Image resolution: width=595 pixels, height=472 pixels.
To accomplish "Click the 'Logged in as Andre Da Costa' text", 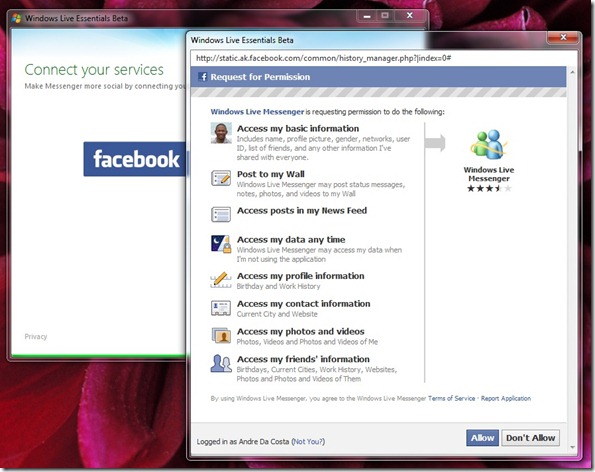I will (x=243, y=442).
